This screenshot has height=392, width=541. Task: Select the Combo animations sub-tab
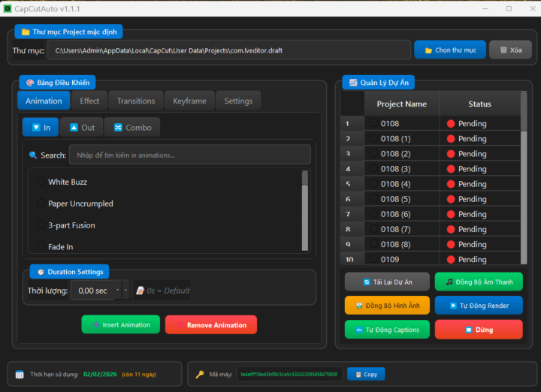pos(132,128)
